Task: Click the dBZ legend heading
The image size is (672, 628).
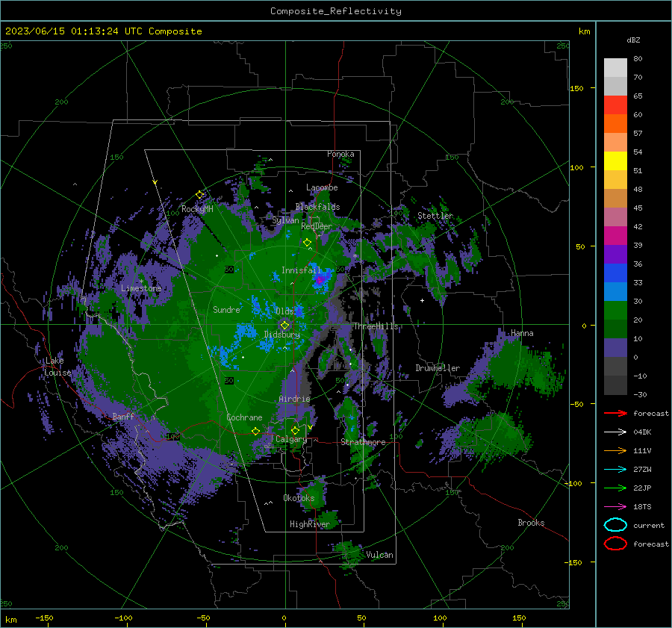Action: pyautogui.click(x=633, y=40)
